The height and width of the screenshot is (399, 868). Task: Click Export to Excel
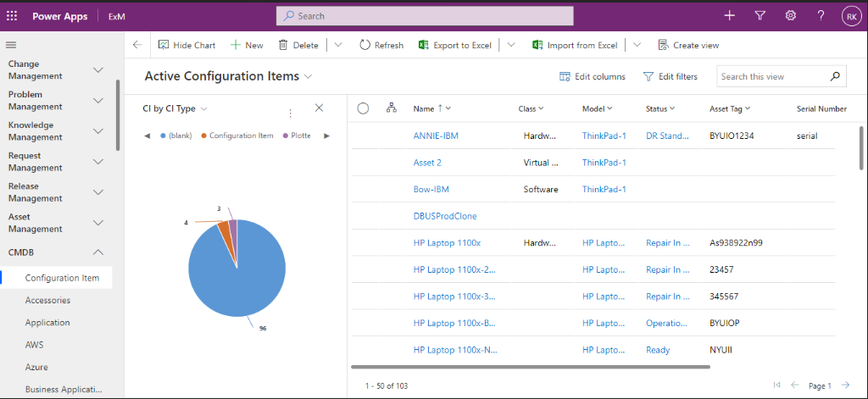tap(455, 46)
